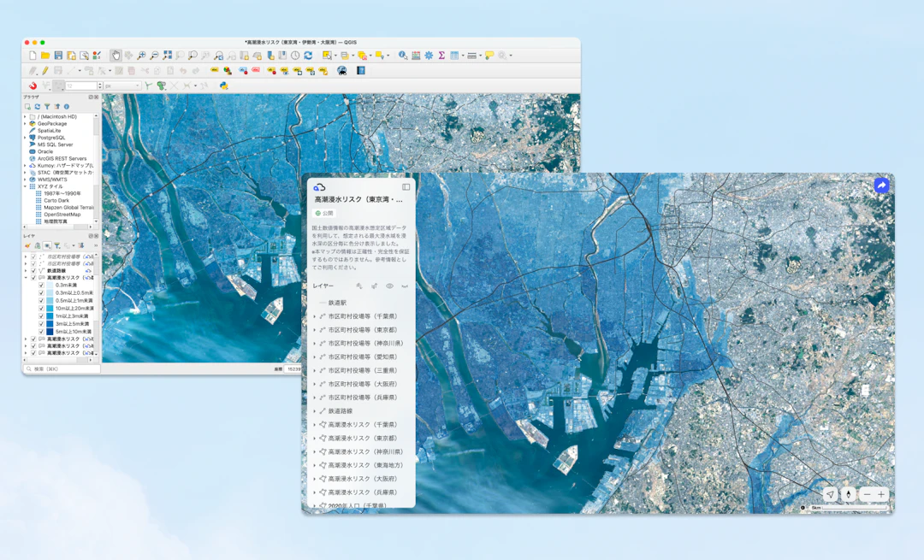Activate the Zoom In magnifier tool
Viewport: 924px width, 560px height.
pyautogui.click(x=142, y=54)
